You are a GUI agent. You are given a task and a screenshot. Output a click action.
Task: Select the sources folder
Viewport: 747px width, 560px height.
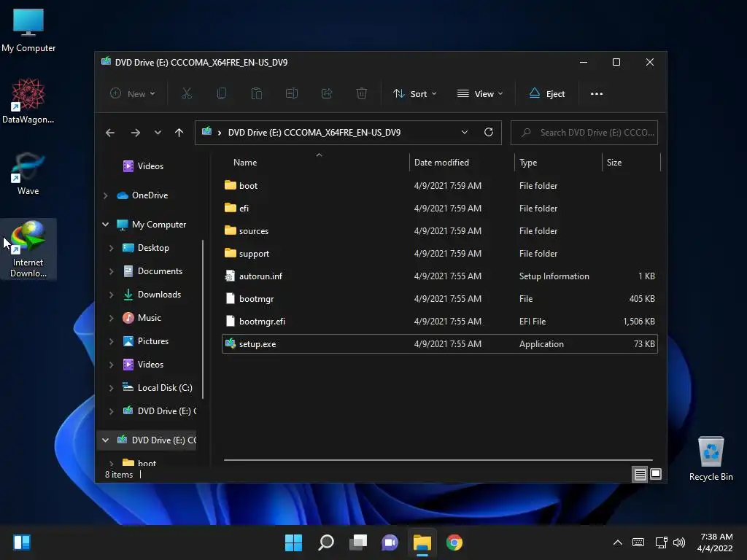[x=439, y=231]
